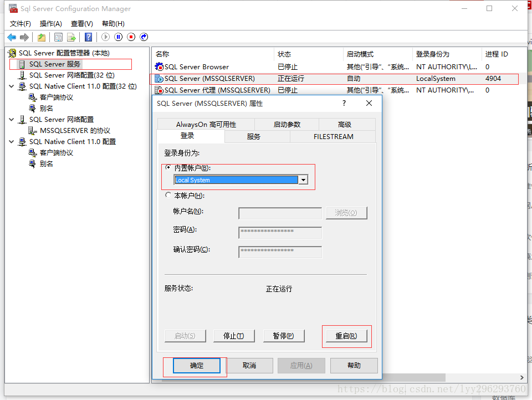Click the 暂停(P) button
The width and height of the screenshot is (532, 400).
click(284, 336)
